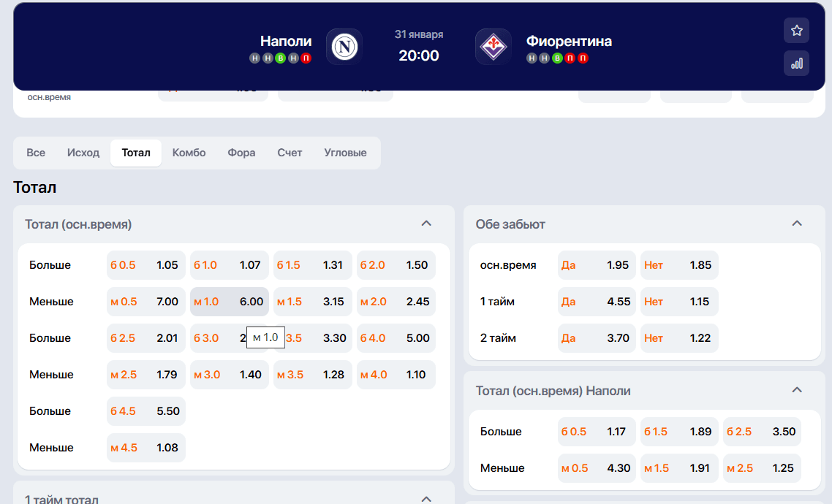The height and width of the screenshot is (504, 832).
Task: Open match statistics bar chart icon
Action: point(796,64)
